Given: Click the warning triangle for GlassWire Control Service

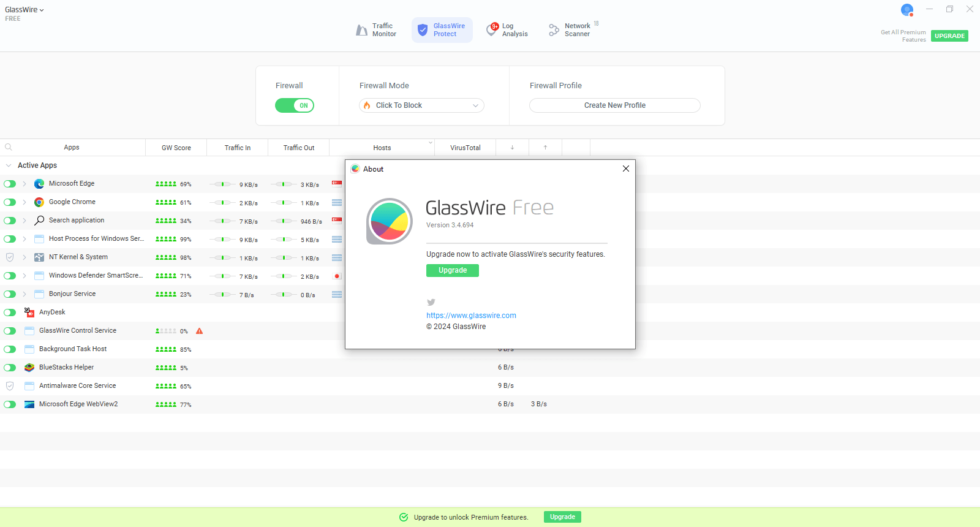Looking at the screenshot, I should click(x=199, y=331).
